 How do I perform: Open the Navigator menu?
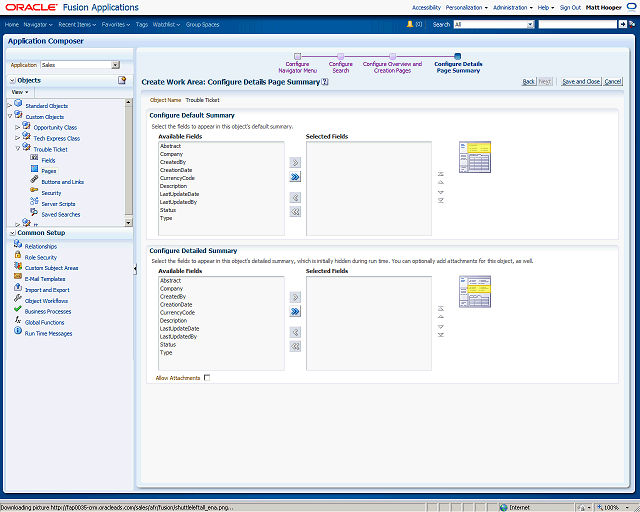38,24
